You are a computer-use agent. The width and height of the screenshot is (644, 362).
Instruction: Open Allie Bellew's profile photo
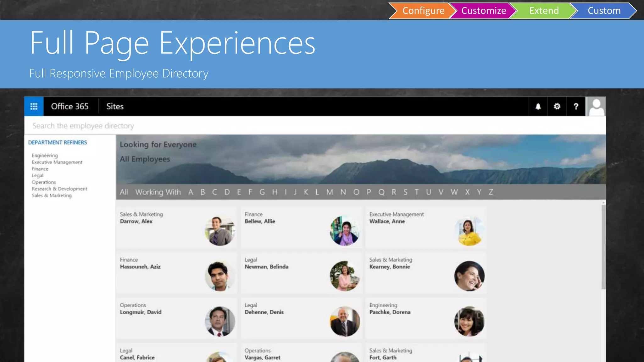[345, 231]
